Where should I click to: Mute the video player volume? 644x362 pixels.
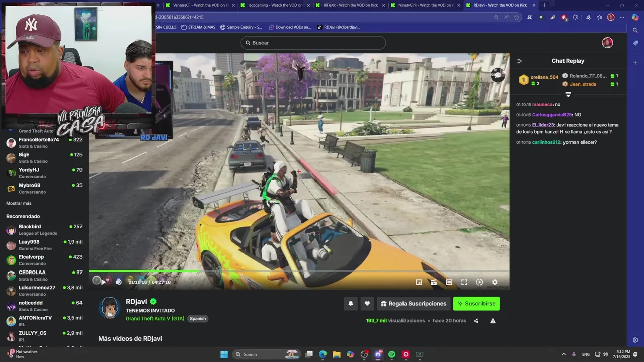[119, 282]
